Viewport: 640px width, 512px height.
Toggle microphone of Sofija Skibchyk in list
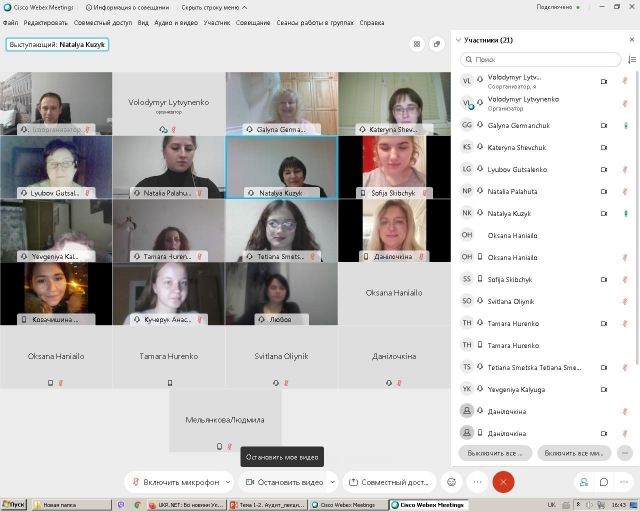[625, 280]
